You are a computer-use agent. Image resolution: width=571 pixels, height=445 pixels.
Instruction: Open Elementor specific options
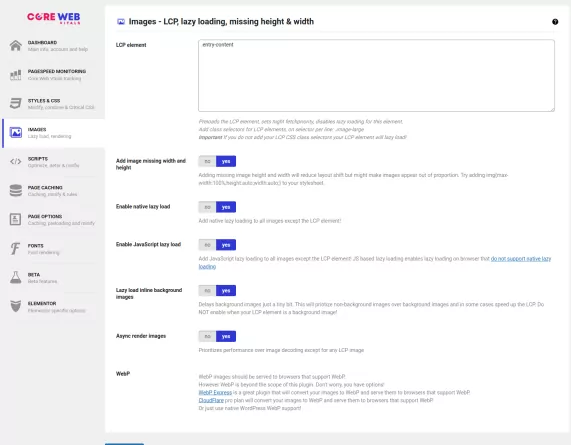[53, 307]
